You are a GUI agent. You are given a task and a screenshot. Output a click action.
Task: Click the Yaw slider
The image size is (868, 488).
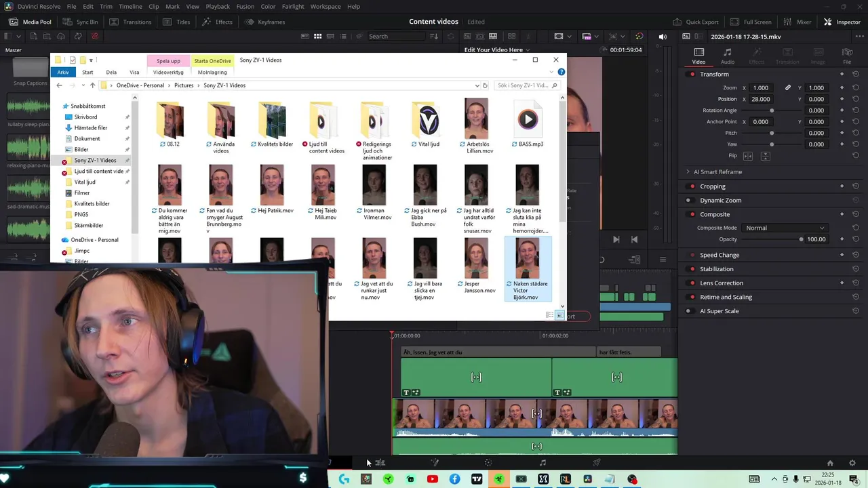[x=772, y=144]
